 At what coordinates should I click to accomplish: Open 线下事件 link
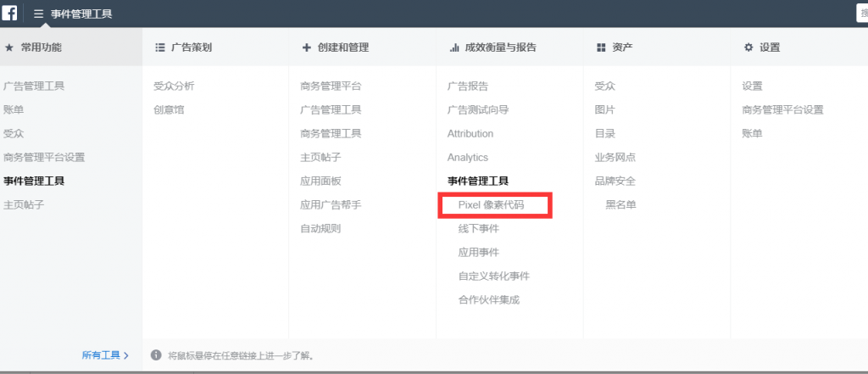pos(479,228)
